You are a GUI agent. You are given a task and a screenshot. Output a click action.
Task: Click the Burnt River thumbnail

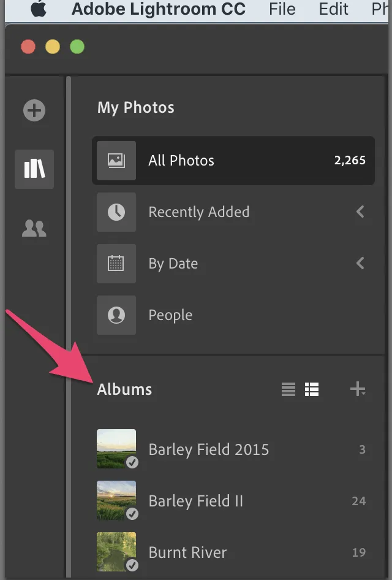click(116, 552)
